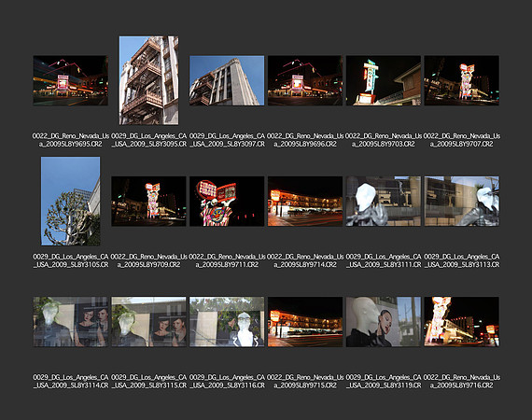Select the caption ending in 9703.CR2
Image resolution: width=532 pixels, height=420 pixels.
tap(384, 140)
